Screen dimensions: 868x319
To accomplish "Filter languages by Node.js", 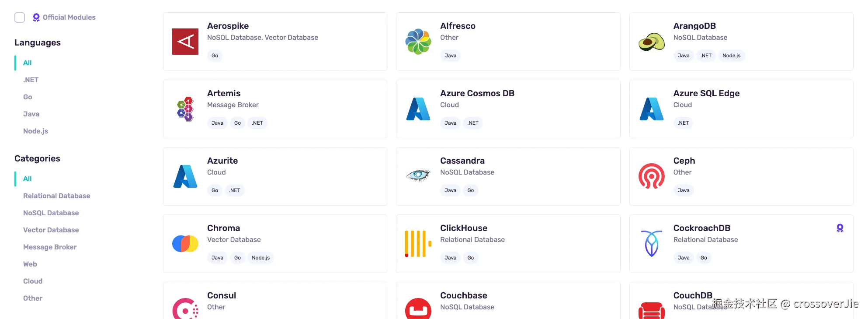I will 35,131.
